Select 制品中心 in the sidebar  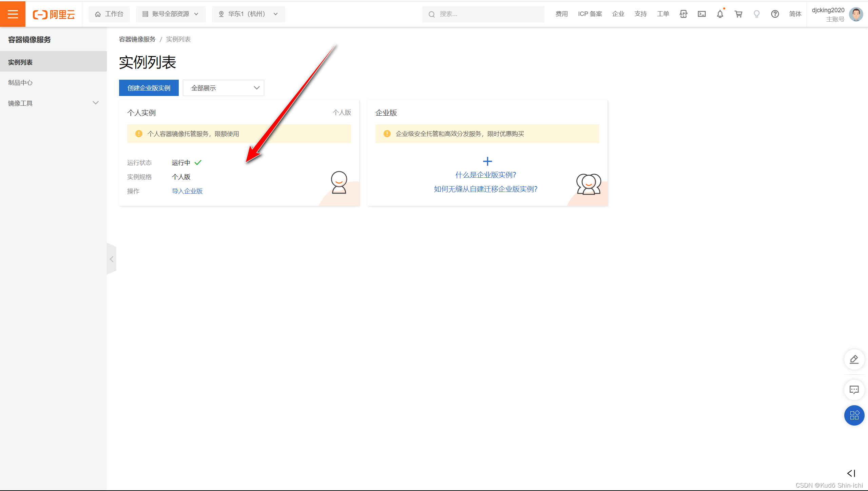20,83
